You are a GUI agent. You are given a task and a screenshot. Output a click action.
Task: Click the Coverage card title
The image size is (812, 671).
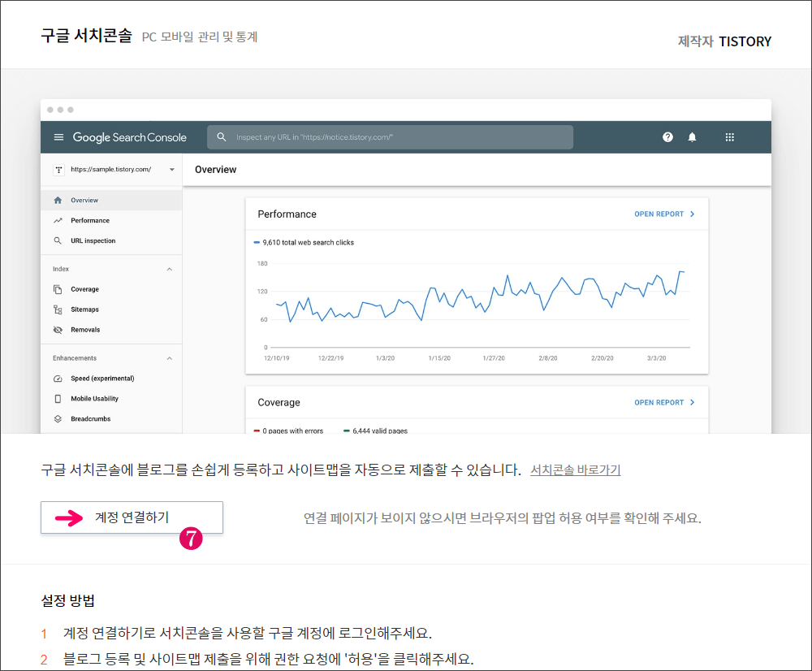pos(279,403)
